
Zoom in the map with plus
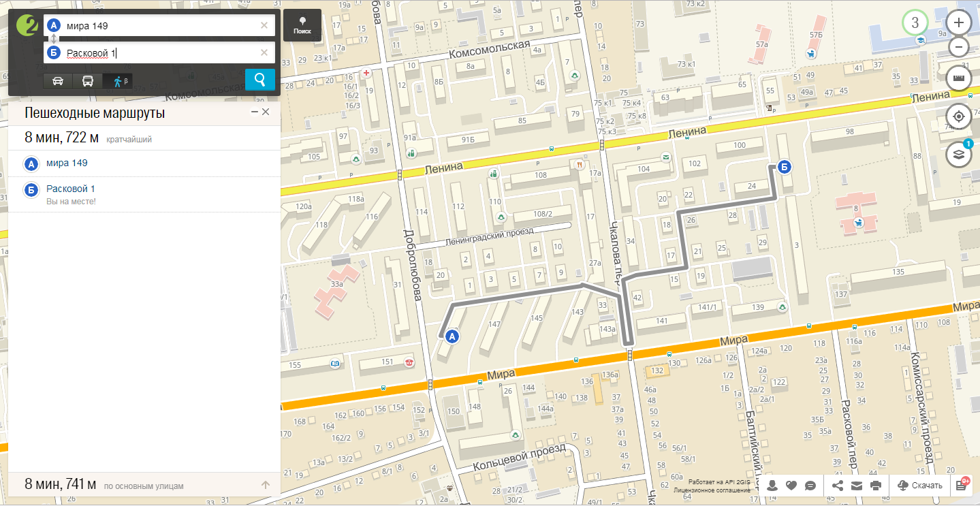pyautogui.click(x=959, y=22)
